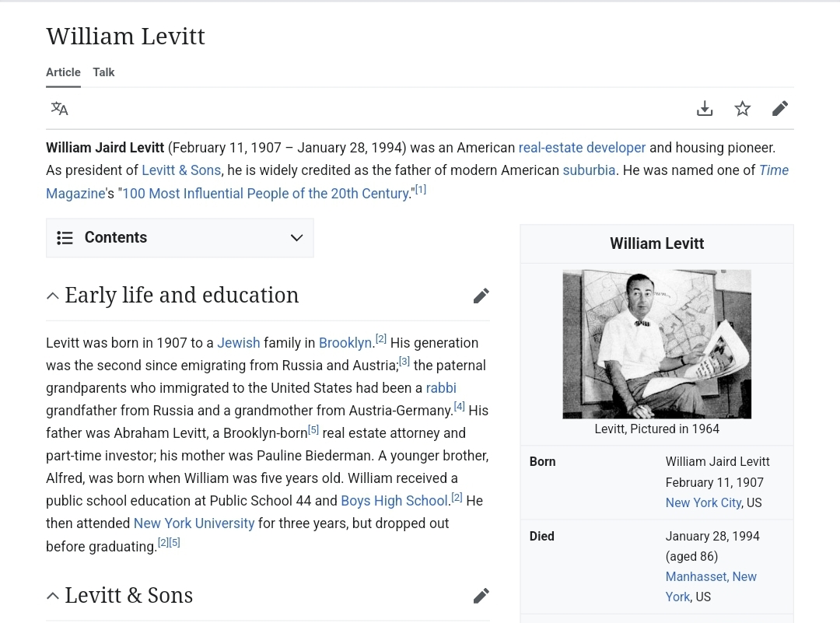Edit the Early life and education section
Viewport: 840px width, 623px height.
[x=481, y=296]
